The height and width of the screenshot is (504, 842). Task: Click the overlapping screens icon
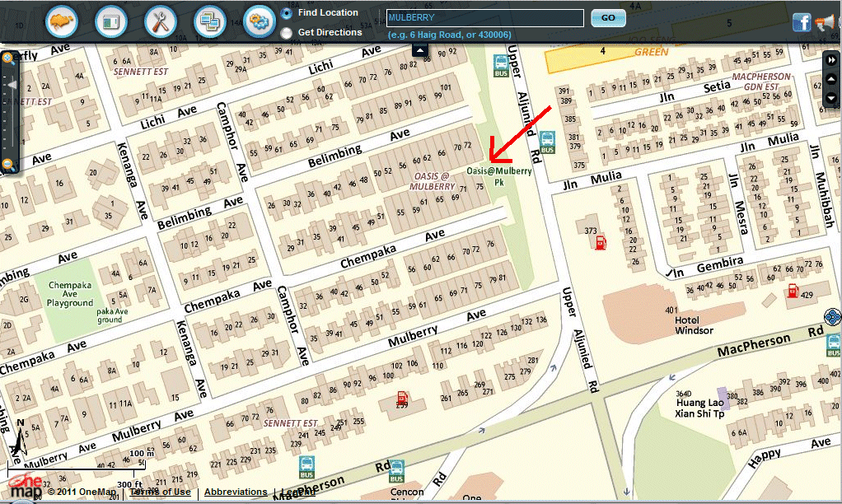(209, 21)
